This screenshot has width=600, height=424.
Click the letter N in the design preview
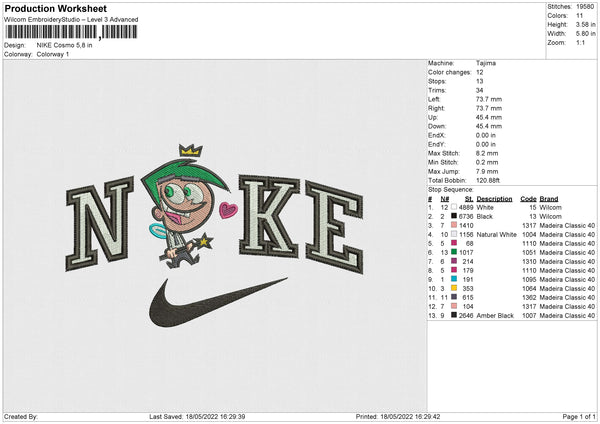(99, 224)
